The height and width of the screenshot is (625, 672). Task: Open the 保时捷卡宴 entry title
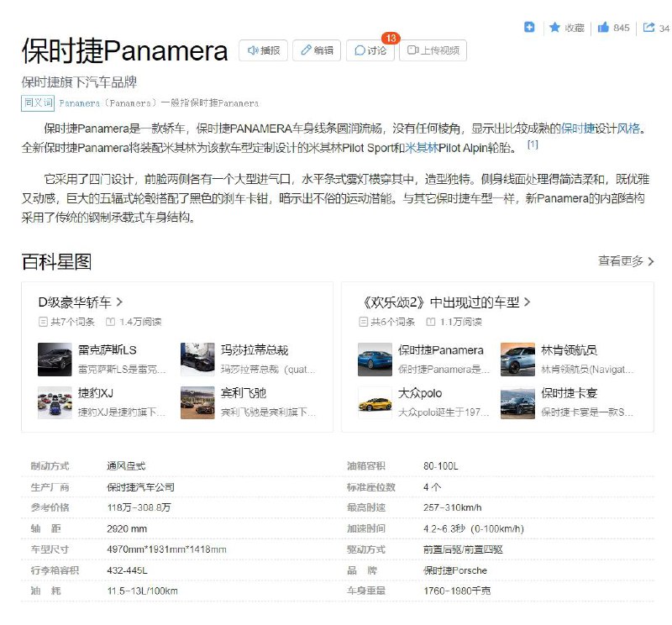[x=570, y=393]
